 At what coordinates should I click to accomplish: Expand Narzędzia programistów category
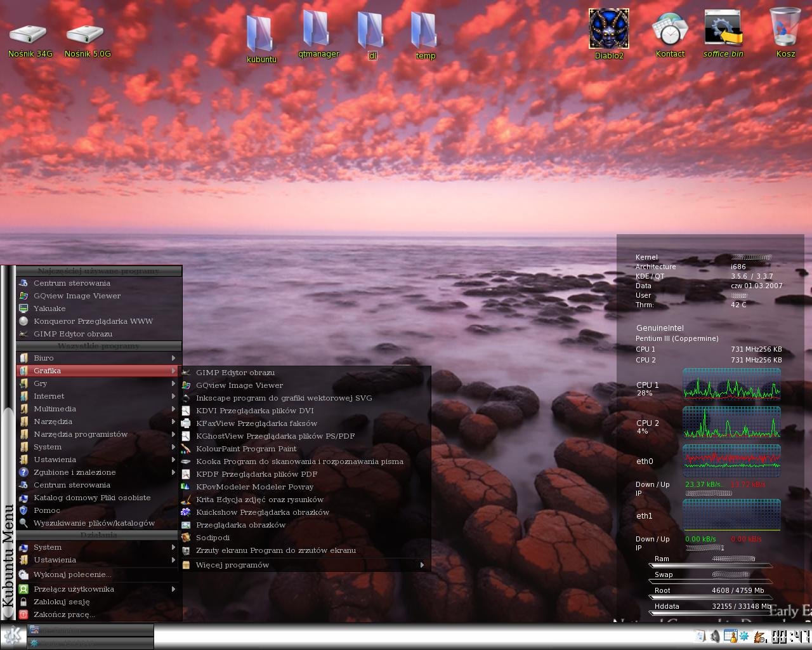point(98,434)
